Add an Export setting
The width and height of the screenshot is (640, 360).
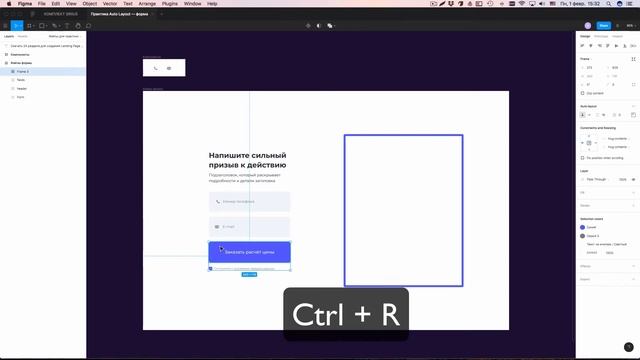633,279
